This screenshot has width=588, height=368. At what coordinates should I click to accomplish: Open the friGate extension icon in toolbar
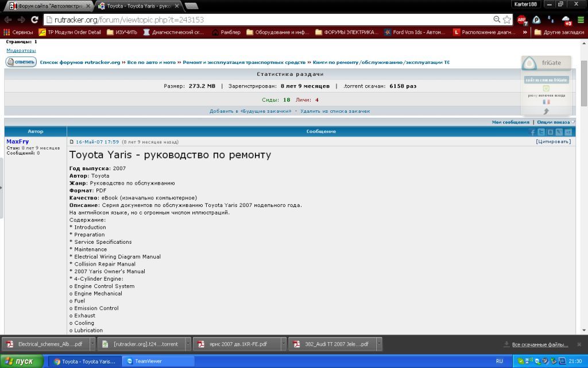[x=537, y=20]
